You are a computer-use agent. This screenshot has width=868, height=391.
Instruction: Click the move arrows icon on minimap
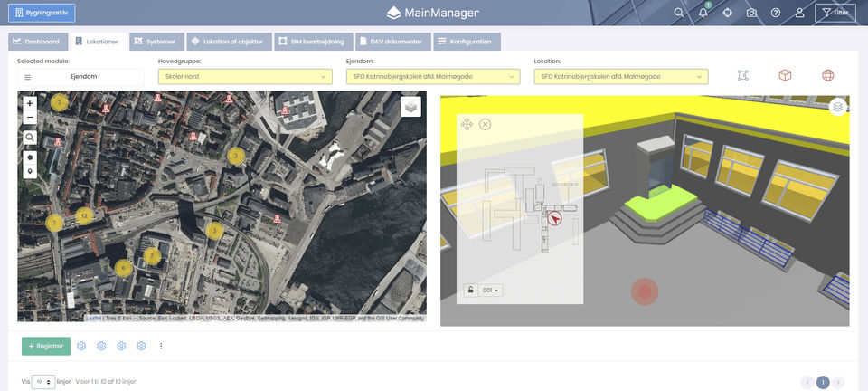tap(467, 124)
